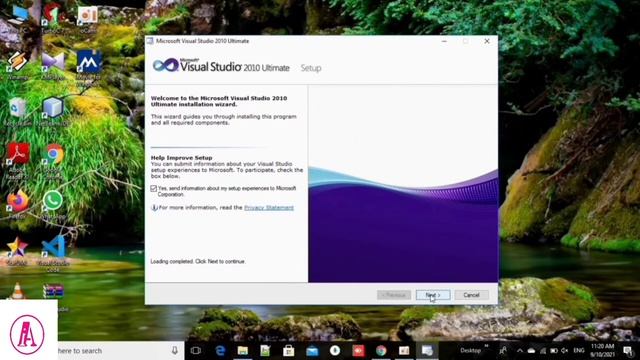This screenshot has height=360, width=640.
Task: Open the clock showing 11:20 AM
Action: point(603,351)
